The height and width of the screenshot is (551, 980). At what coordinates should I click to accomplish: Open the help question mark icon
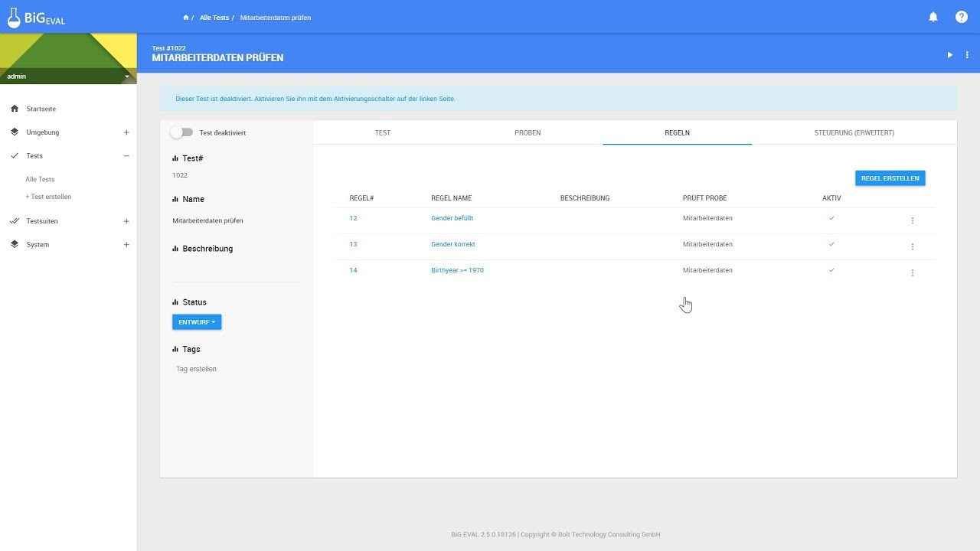(x=962, y=17)
